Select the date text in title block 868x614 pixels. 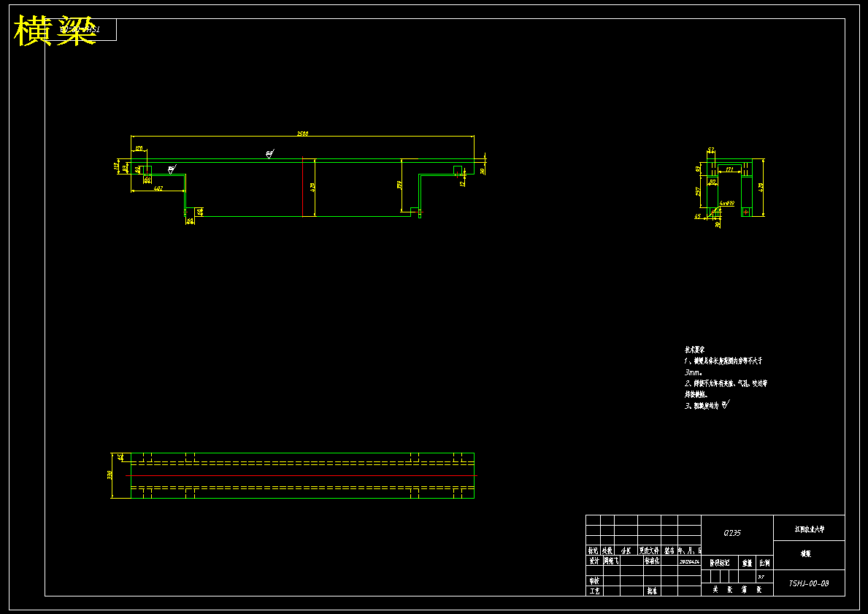[x=689, y=561]
